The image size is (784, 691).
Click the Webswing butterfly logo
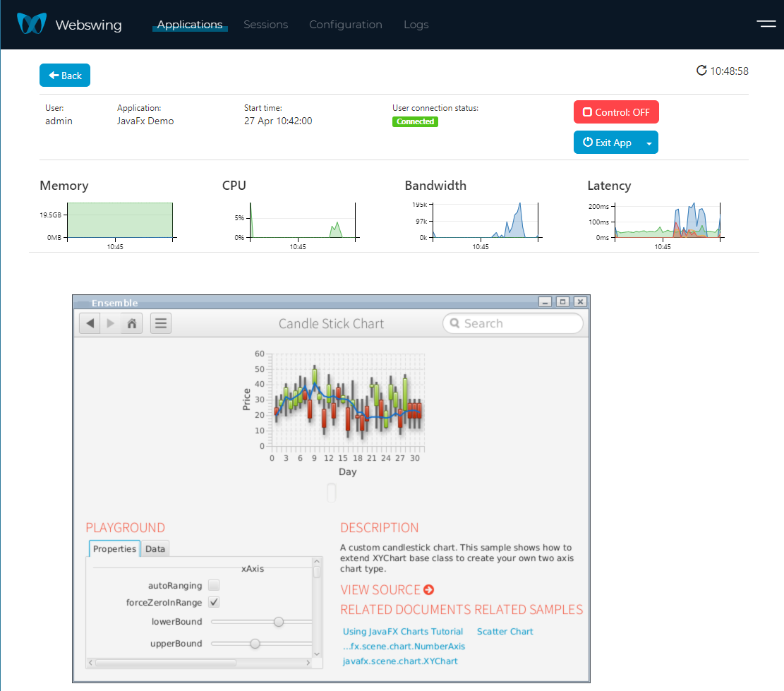tap(32, 23)
